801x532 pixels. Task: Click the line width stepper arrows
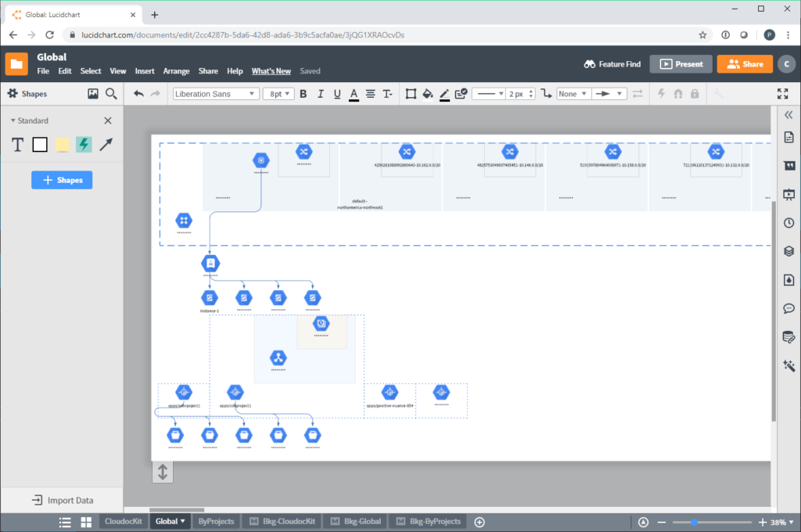point(531,94)
